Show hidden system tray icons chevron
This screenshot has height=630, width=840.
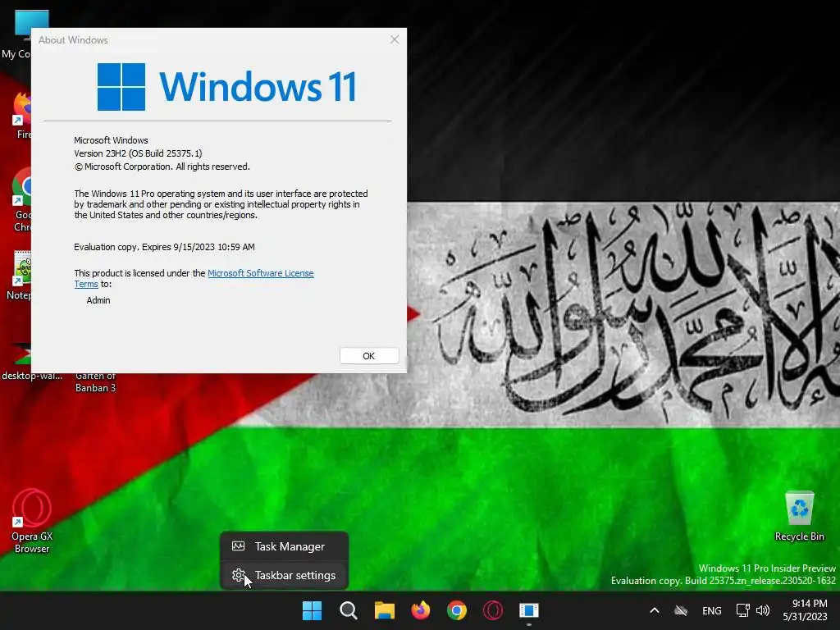point(654,610)
